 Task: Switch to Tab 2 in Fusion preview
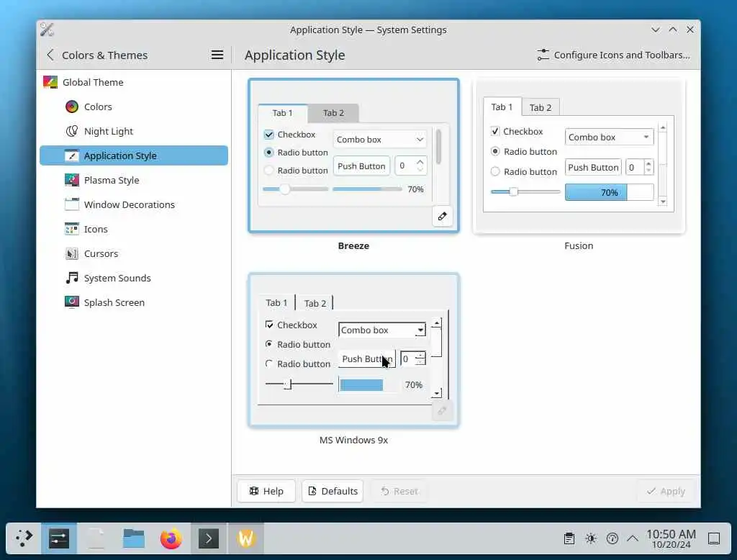tap(541, 108)
